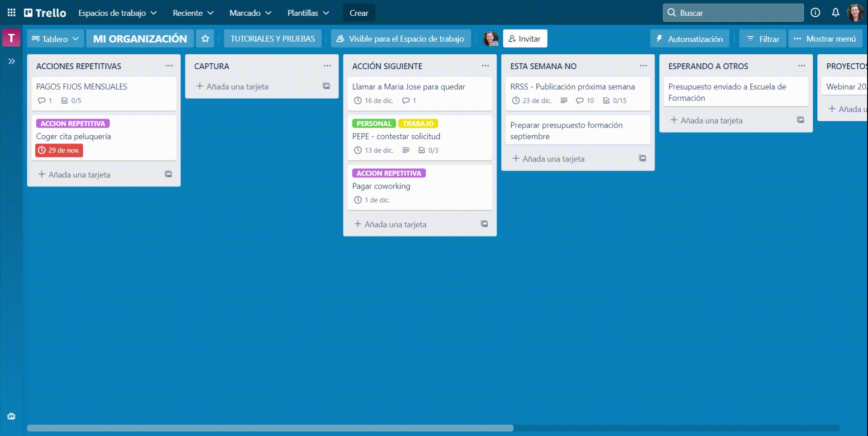Open notifications bell icon
Viewport: 868px width, 436px height.
click(x=835, y=13)
